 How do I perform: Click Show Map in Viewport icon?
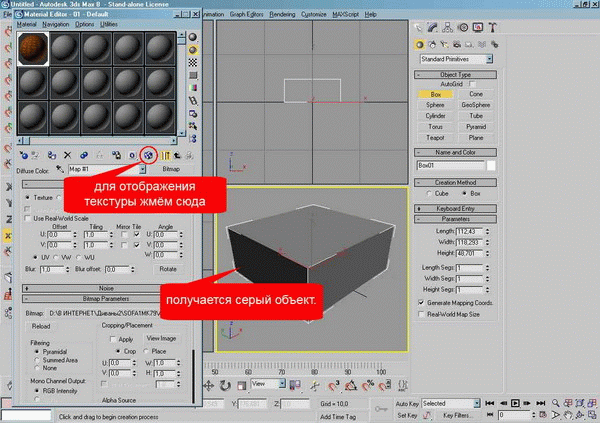click(149, 155)
